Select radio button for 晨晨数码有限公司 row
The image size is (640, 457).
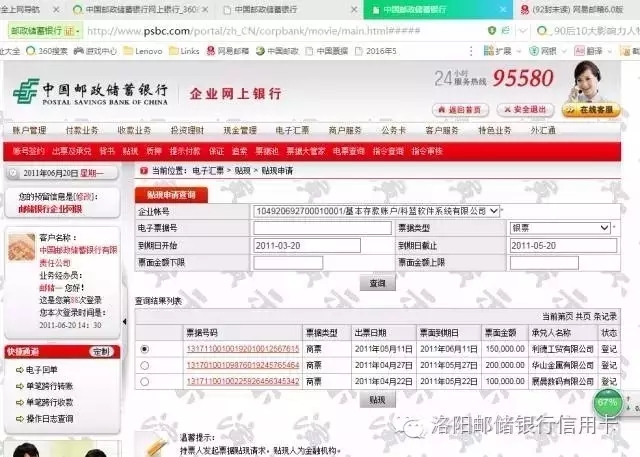(x=144, y=382)
